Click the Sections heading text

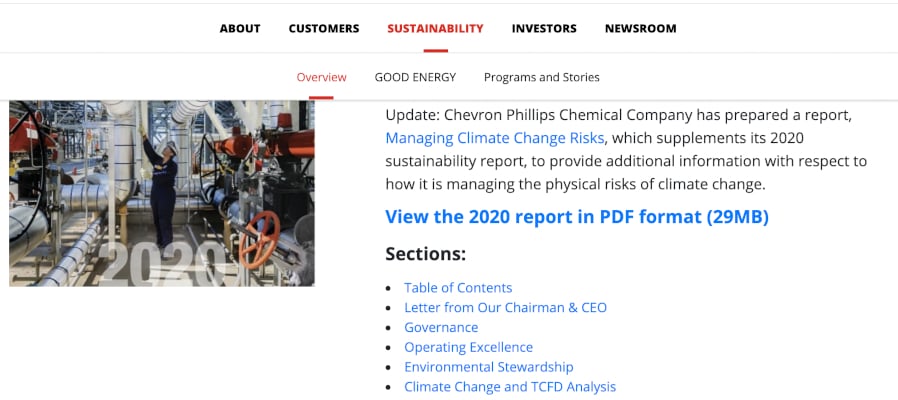[x=426, y=253]
